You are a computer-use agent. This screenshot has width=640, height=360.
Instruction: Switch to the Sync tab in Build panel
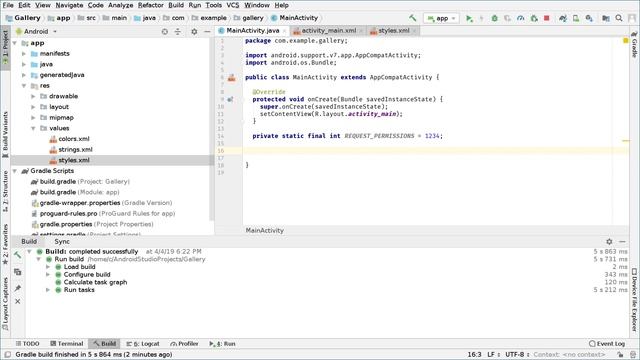[62, 242]
